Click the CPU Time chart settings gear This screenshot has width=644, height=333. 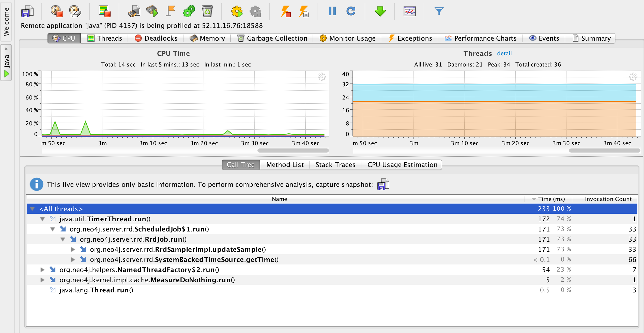pos(321,77)
